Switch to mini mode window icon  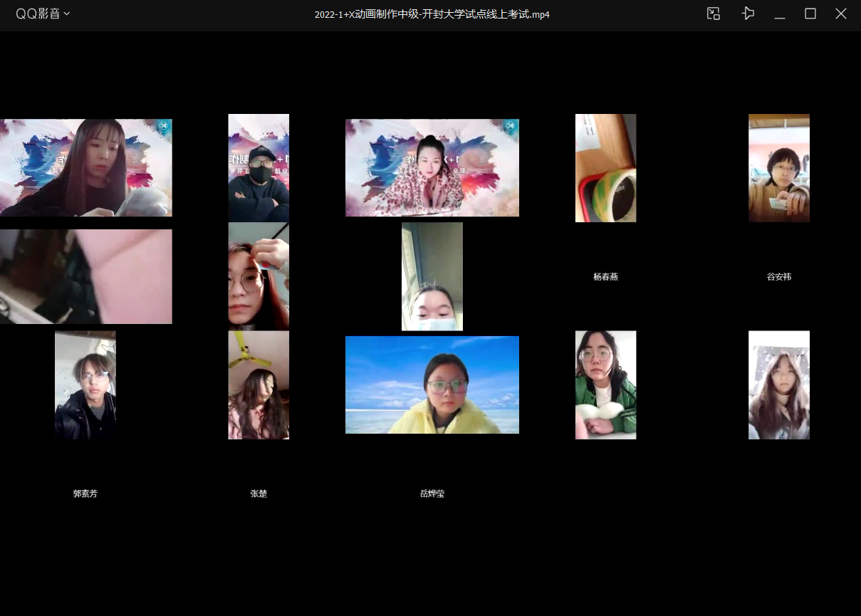point(713,14)
